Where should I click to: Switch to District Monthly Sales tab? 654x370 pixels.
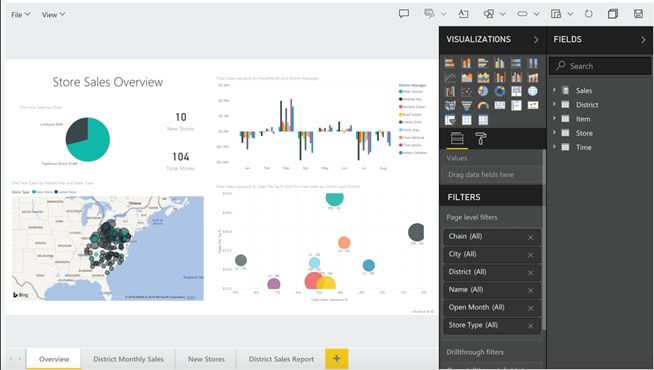(x=128, y=359)
